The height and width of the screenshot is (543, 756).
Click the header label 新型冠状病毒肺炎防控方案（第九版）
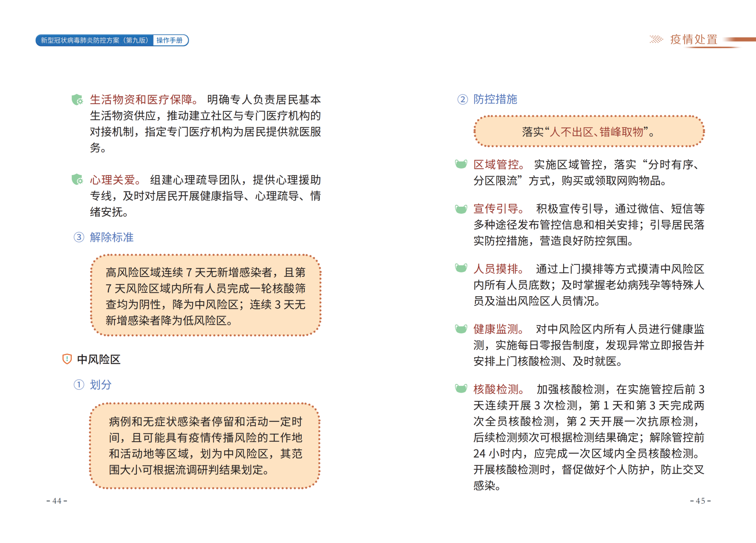pos(94,40)
